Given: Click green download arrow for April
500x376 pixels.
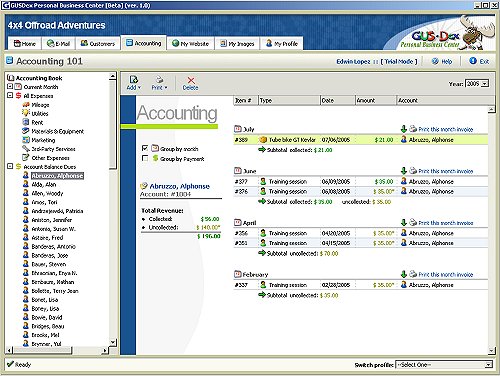Looking at the screenshot, I should tap(404, 223).
